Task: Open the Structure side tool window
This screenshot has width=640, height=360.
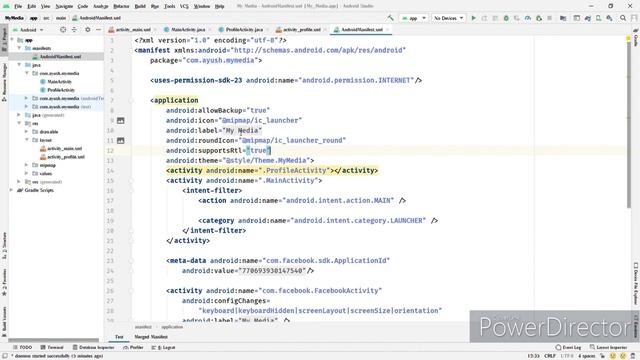Action: pyautogui.click(x=4, y=246)
